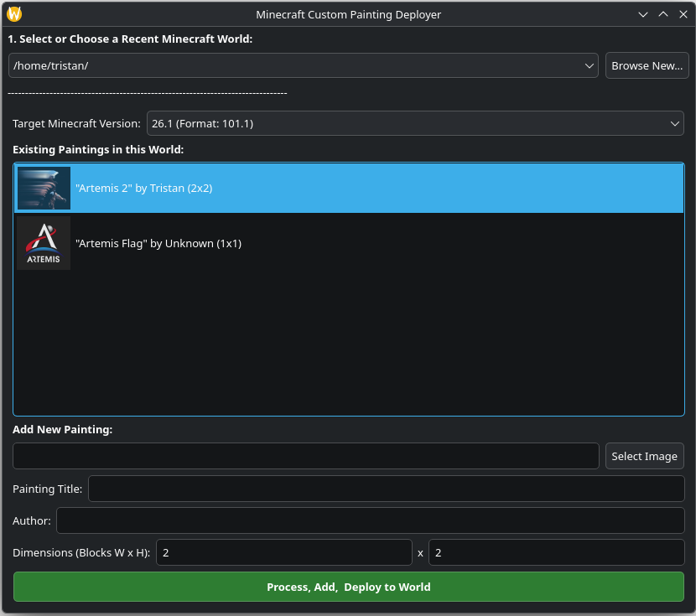Select the "Artemis 2" by Tristan row
This screenshot has width=696, height=616.
click(x=349, y=188)
